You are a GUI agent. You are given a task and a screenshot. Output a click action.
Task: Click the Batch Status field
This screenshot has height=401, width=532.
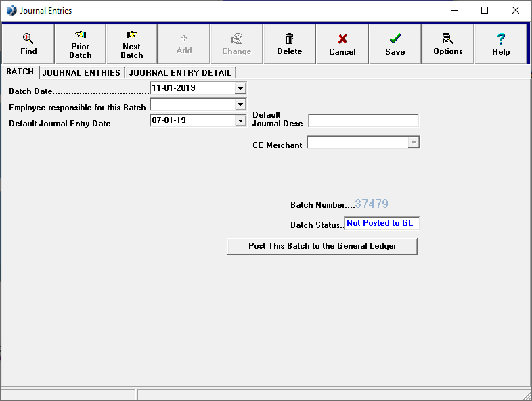click(382, 223)
